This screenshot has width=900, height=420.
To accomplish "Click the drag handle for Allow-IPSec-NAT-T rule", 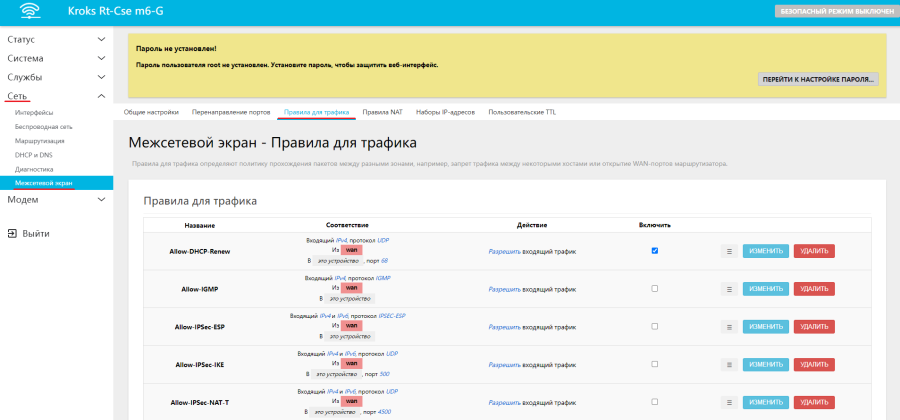I will (x=729, y=401).
